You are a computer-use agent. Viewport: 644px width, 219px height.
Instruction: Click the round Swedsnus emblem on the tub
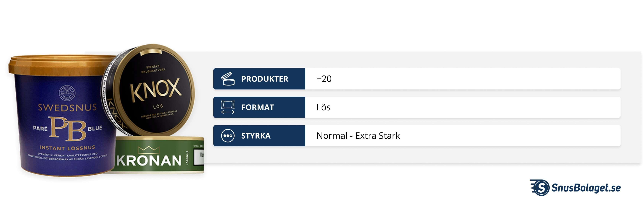click(67, 93)
